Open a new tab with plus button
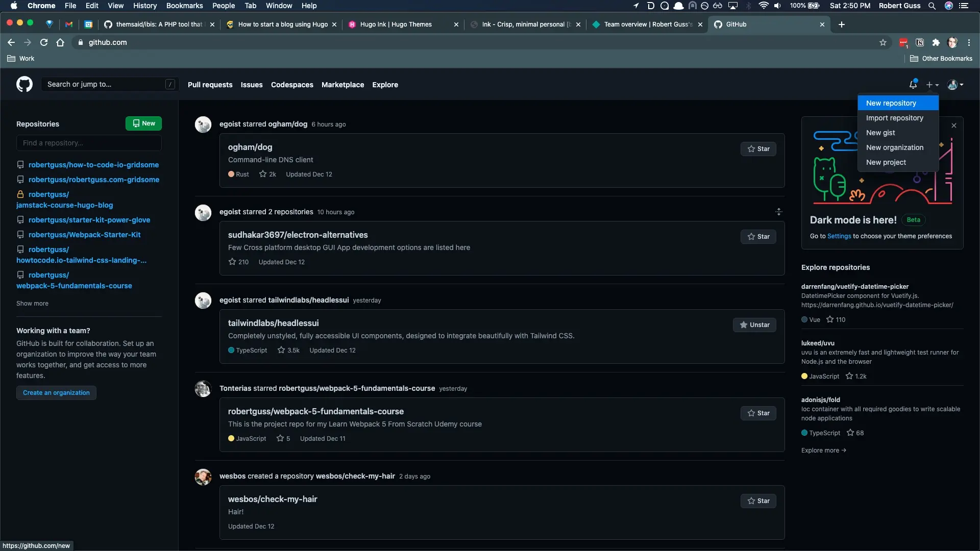980x551 pixels. [x=842, y=24]
